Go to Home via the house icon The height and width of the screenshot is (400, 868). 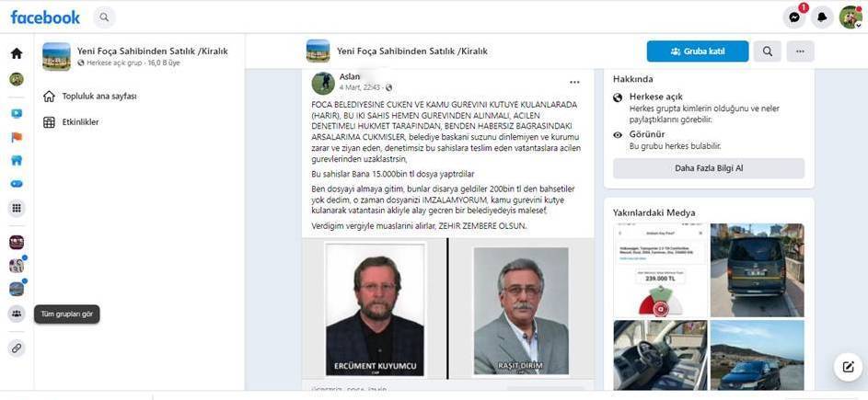coord(17,53)
